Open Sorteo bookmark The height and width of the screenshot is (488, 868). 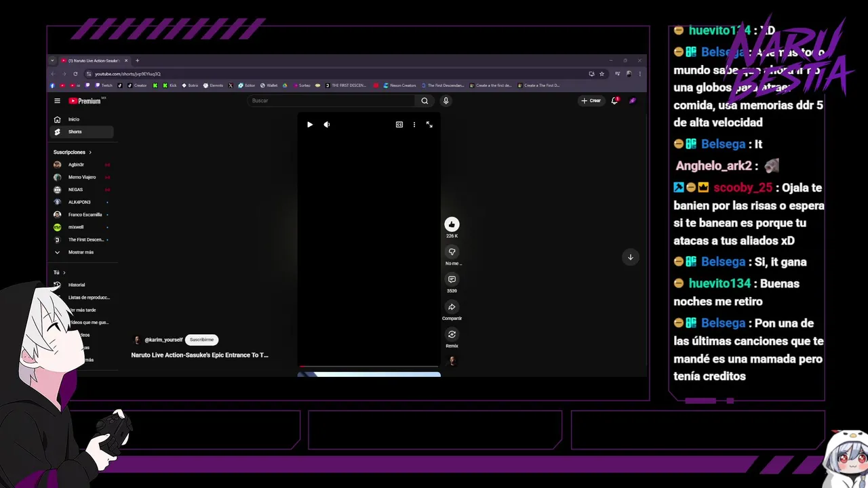[301, 85]
